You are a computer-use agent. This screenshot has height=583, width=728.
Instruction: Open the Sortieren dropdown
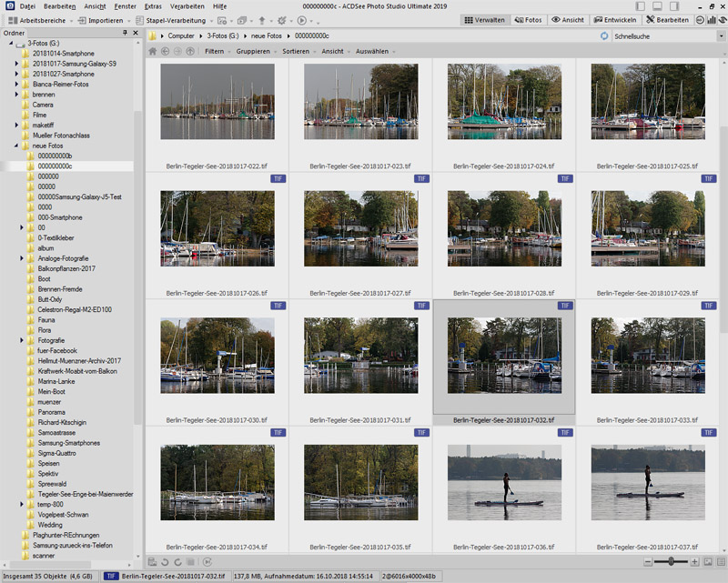(296, 52)
